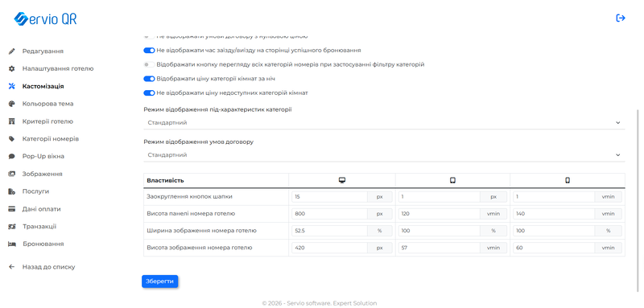Edit mobile room panel height value 140
The height and width of the screenshot is (308, 644).
pos(554,214)
